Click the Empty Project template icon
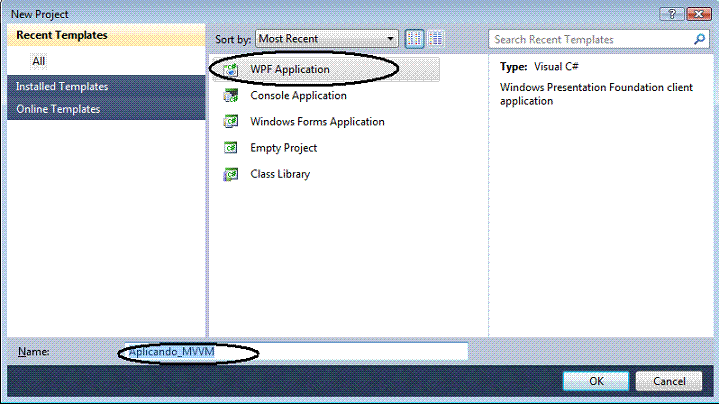Image resolution: width=719 pixels, height=404 pixels. 231,148
